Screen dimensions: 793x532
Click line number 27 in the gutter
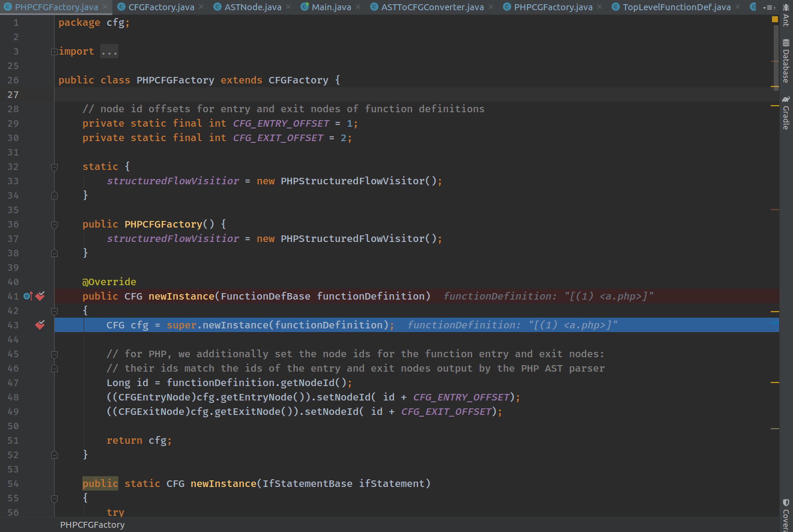[x=13, y=95]
